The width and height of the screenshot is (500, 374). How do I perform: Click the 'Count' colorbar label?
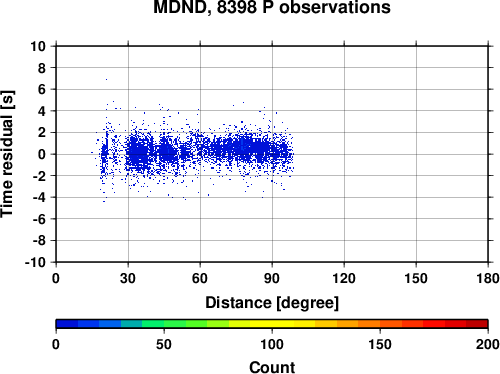pos(272,367)
